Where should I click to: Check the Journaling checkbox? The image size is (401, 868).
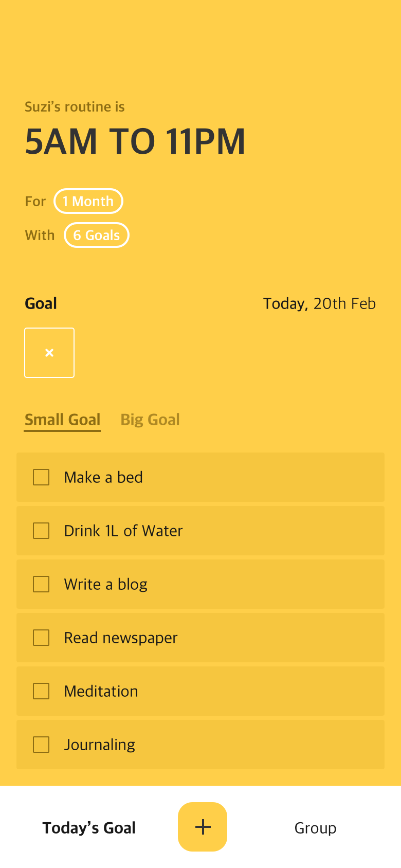point(41,745)
